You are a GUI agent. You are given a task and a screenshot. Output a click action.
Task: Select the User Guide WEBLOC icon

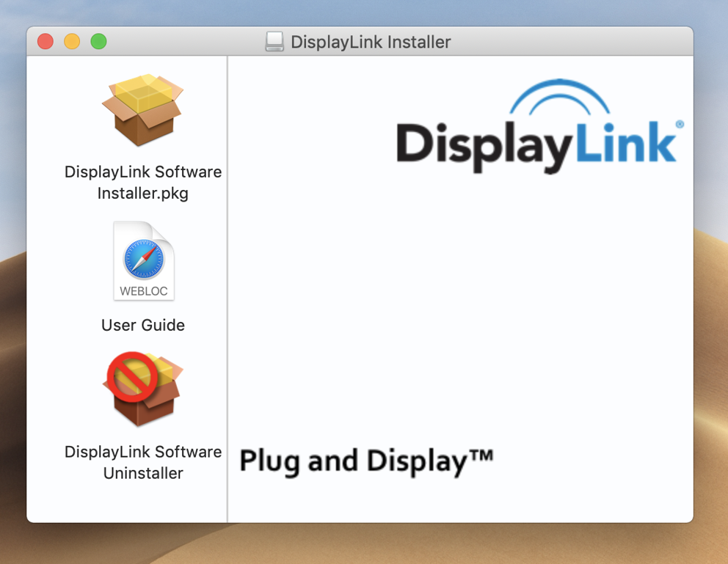coord(143,261)
